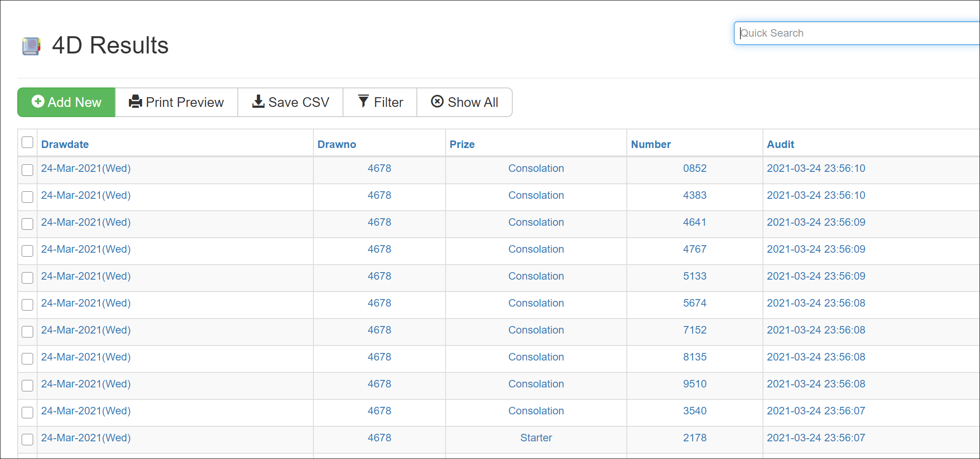Viewport: 980px width, 459px height.
Task: Select the checkbox for number 5133 row
Action: click(x=27, y=278)
